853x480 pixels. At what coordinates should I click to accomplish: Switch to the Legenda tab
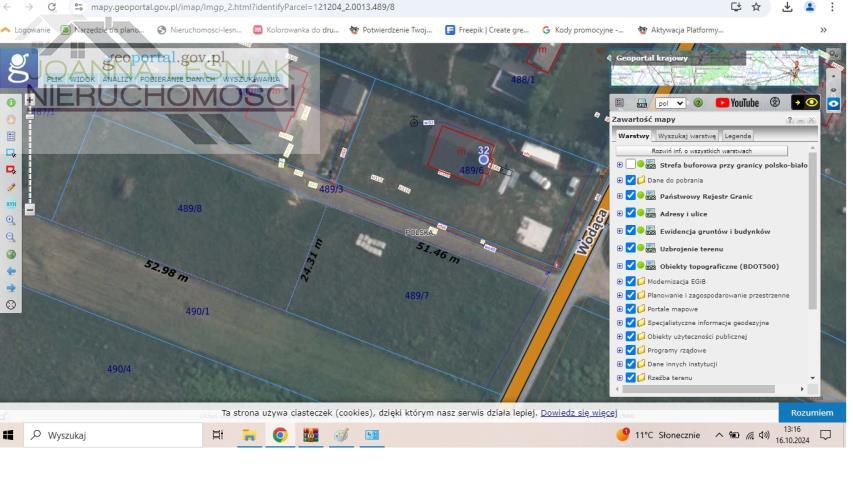click(x=737, y=136)
